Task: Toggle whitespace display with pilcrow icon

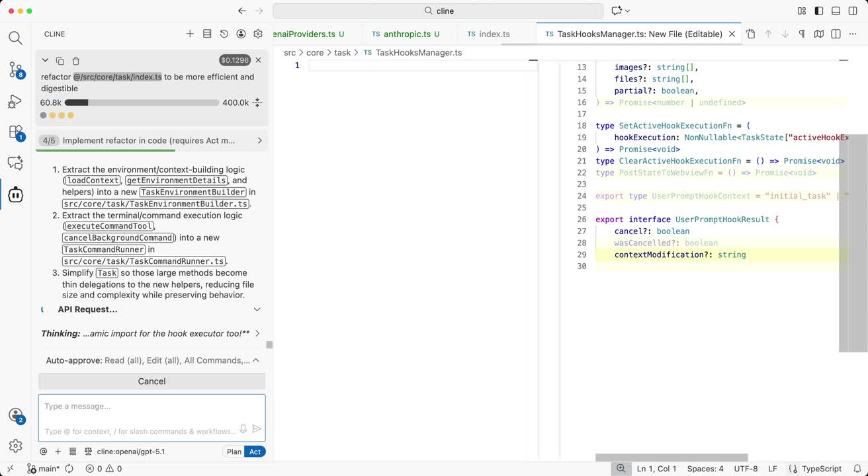Action: 802,34
